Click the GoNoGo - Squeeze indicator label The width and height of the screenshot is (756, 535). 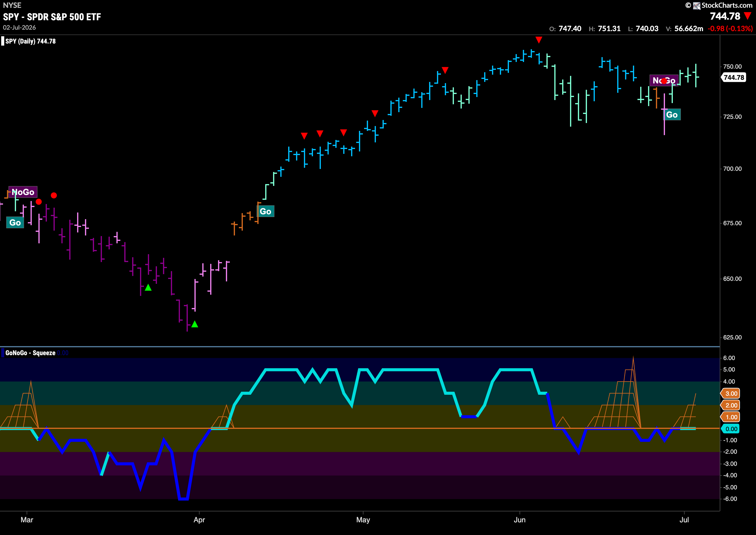click(x=30, y=353)
